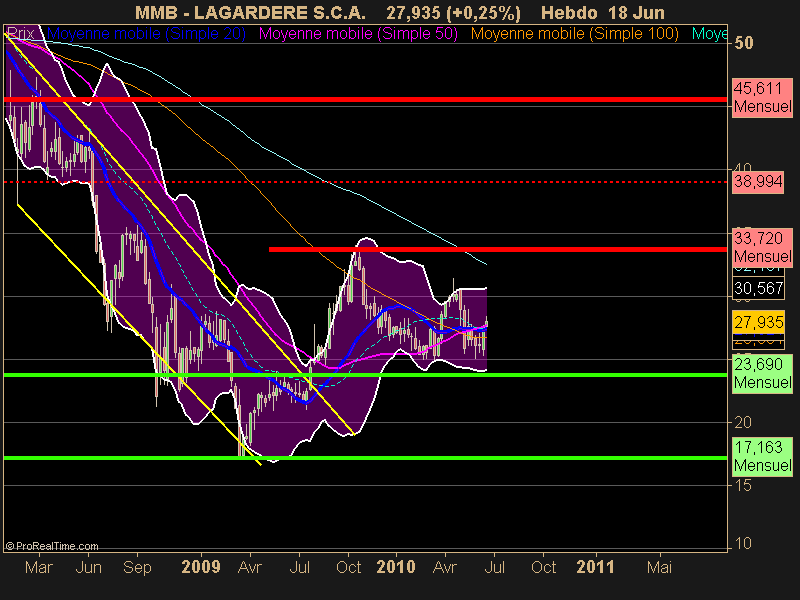
Task: Select Mai on the time axis
Action: [659, 567]
